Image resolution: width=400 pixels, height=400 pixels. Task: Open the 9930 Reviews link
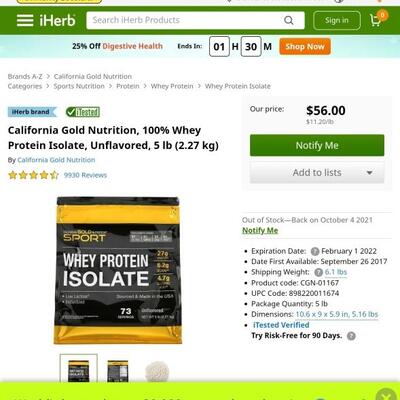85,175
